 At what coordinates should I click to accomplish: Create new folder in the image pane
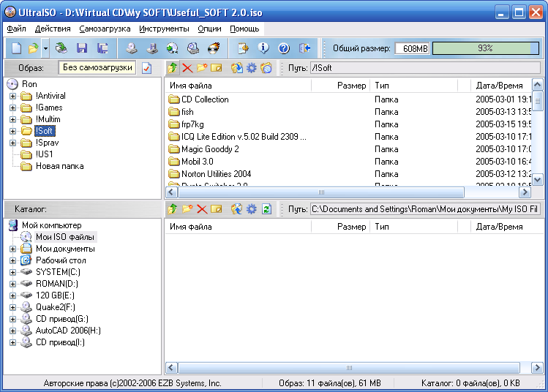202,67
